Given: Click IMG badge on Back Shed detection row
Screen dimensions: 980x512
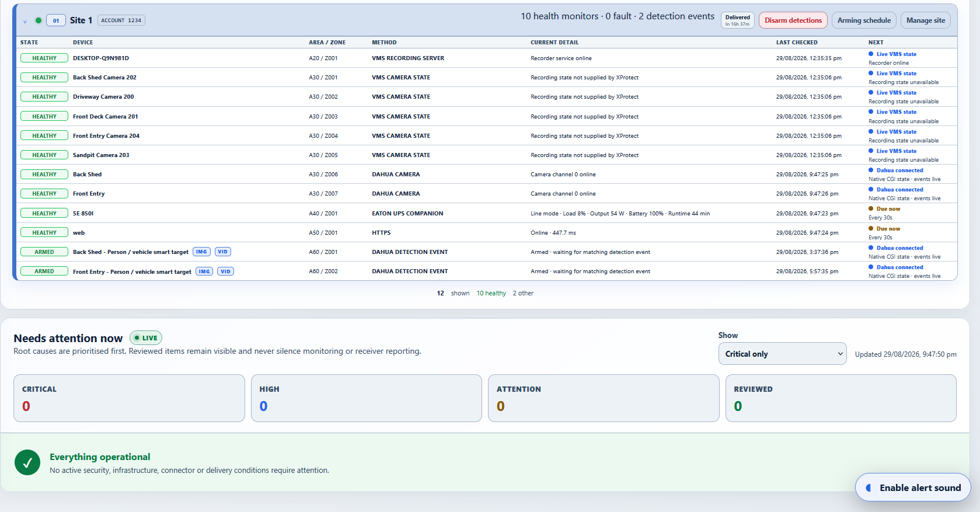Looking at the screenshot, I should coord(201,252).
